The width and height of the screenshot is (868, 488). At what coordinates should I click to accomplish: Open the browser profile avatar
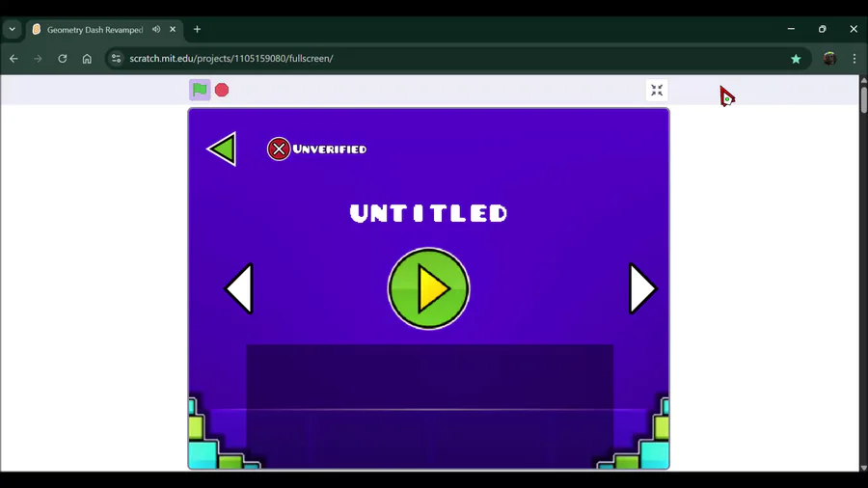pos(829,59)
